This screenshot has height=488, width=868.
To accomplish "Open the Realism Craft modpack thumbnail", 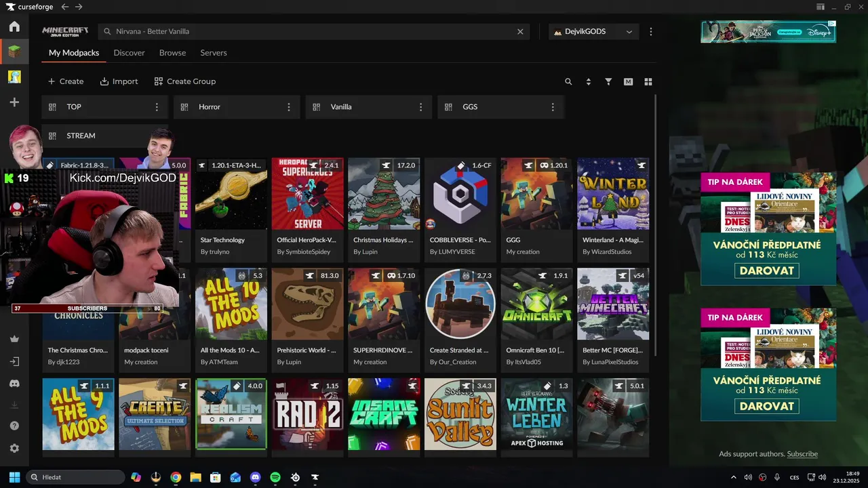I will [231, 414].
